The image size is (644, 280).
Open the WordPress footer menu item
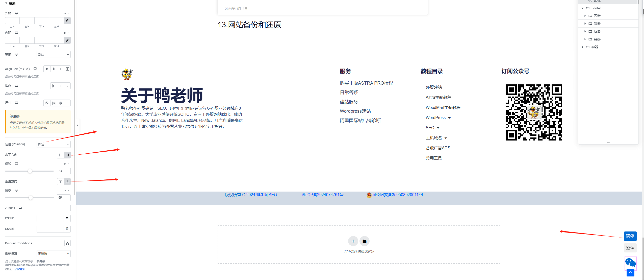[436, 118]
